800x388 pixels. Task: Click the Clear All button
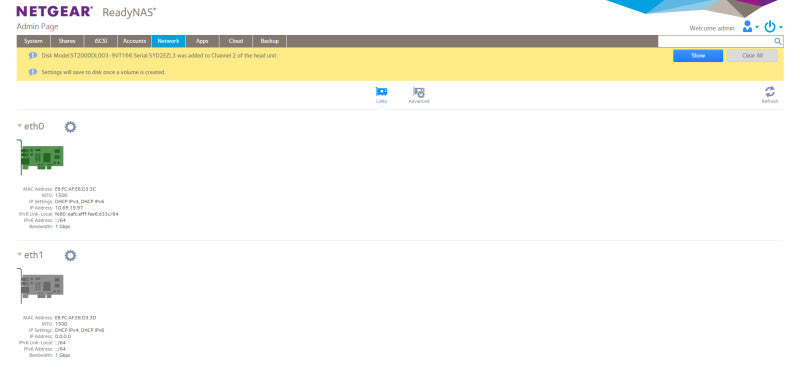click(x=752, y=56)
